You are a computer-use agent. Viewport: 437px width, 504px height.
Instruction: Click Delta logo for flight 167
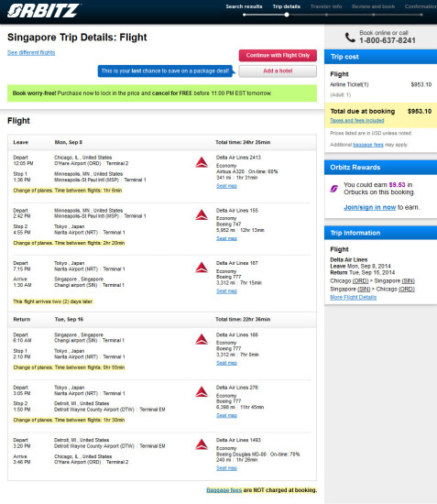[x=202, y=268]
